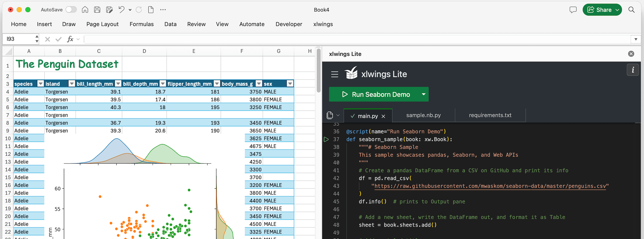Click the Torgersen cell in row 5
Image resolution: width=644 pixels, height=239 pixels.
click(x=60, y=99)
